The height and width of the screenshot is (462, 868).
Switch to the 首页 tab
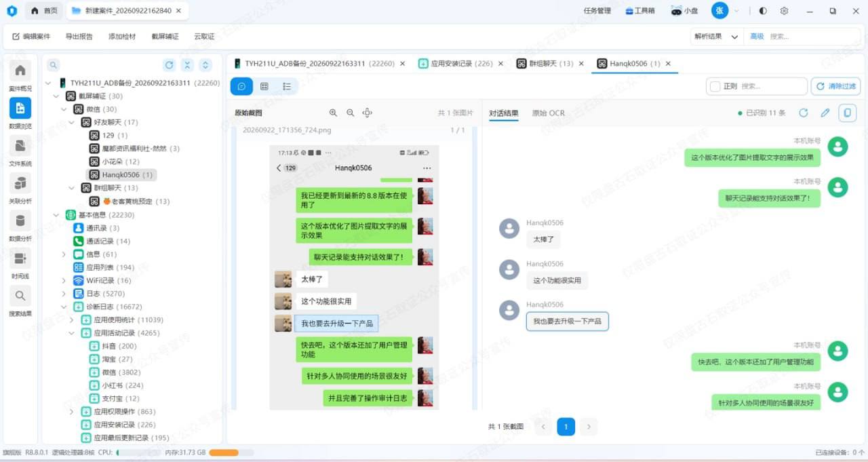click(44, 11)
